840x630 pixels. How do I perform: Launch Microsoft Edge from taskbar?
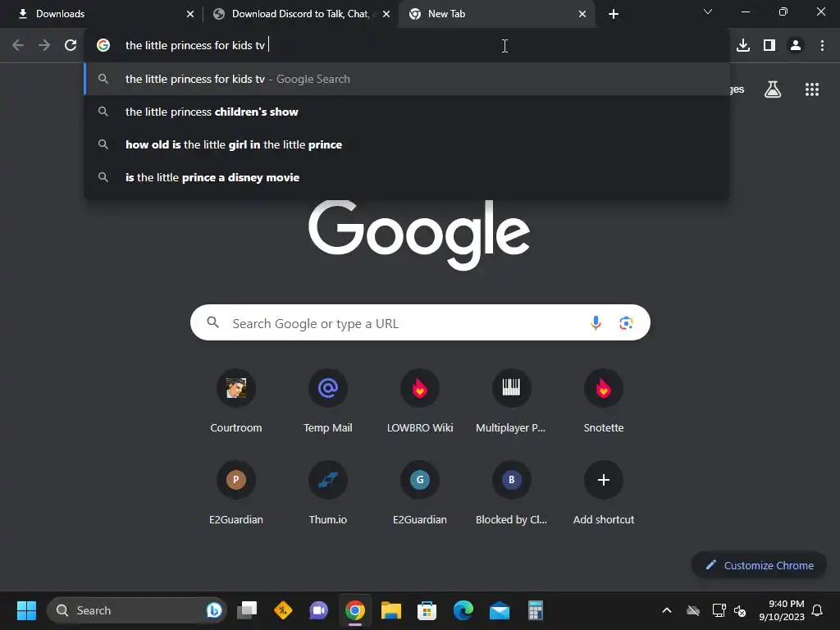point(463,610)
